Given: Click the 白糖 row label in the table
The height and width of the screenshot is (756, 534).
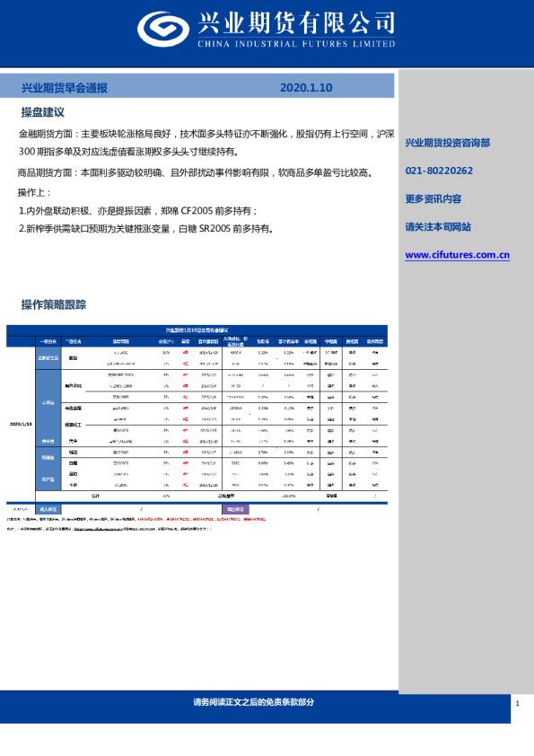Looking at the screenshot, I should pos(74,463).
